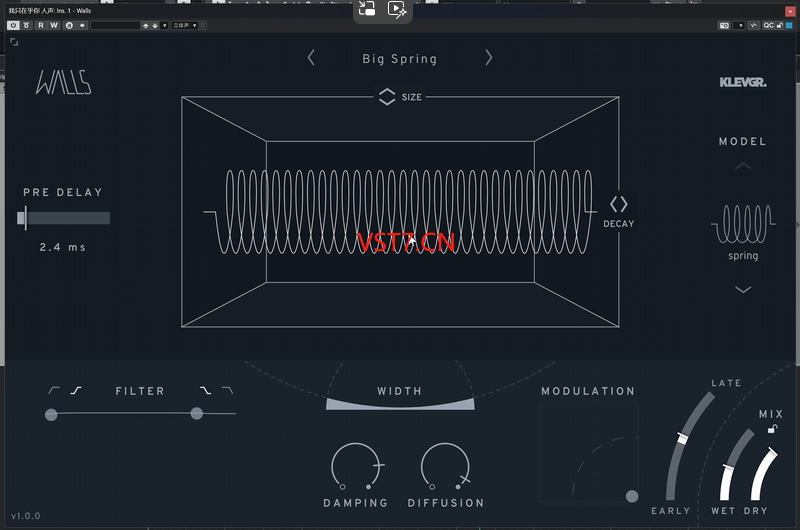Viewport: 800px width, 530px height.
Task: Click the spring coil visualization in the room
Action: pos(400,212)
